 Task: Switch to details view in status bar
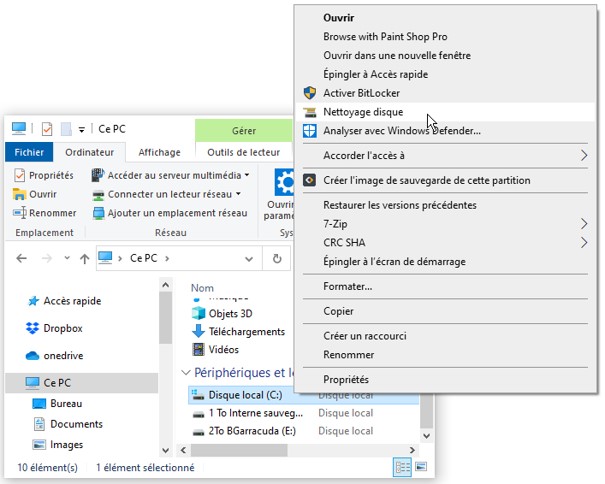(x=402, y=467)
